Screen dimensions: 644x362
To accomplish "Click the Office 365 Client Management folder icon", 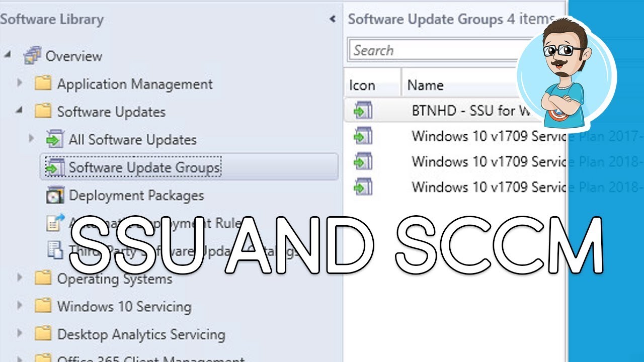I will point(43,358).
